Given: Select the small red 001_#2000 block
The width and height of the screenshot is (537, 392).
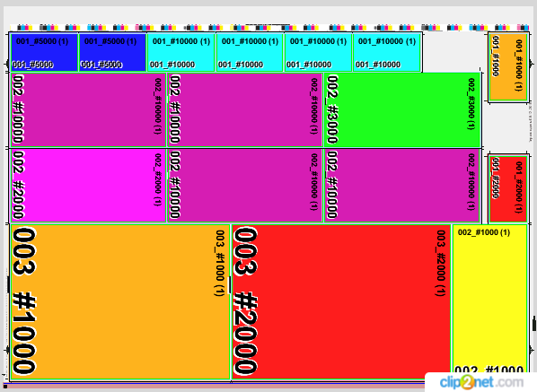Looking at the screenshot, I should coord(508,188).
